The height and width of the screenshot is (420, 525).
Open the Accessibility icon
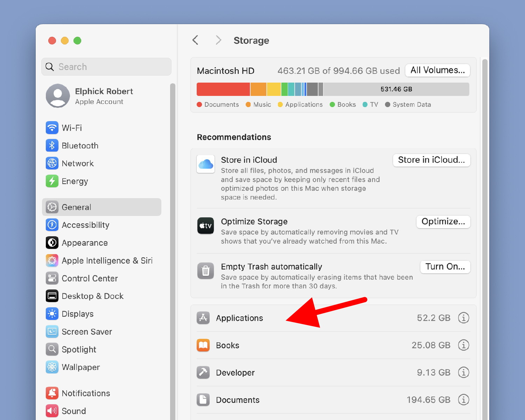pyautogui.click(x=52, y=225)
